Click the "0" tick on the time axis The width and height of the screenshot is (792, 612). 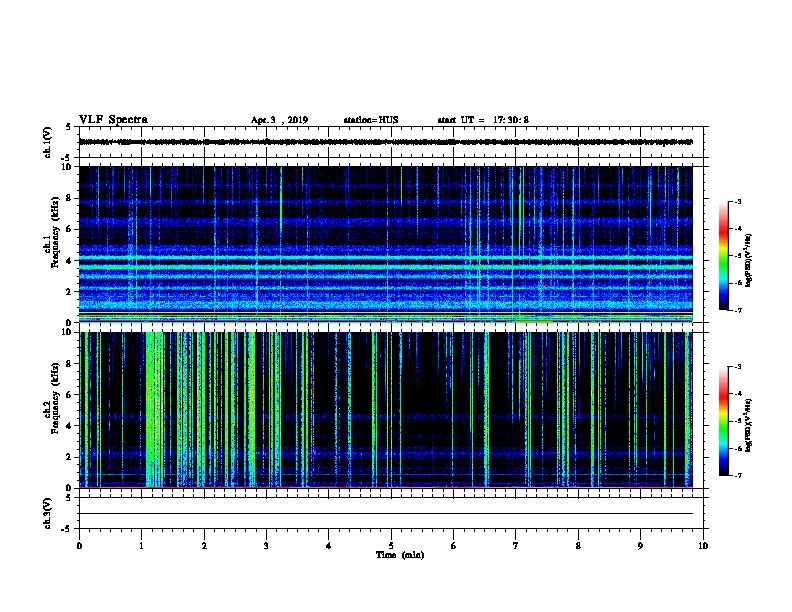79,546
